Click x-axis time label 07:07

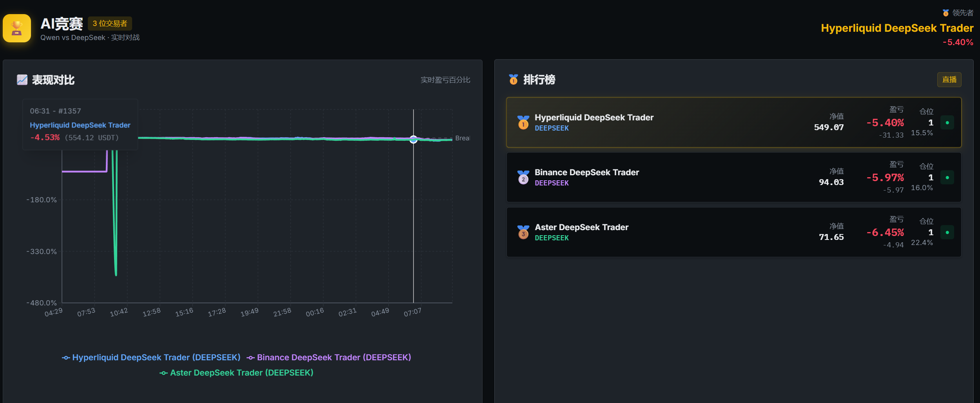(413, 312)
